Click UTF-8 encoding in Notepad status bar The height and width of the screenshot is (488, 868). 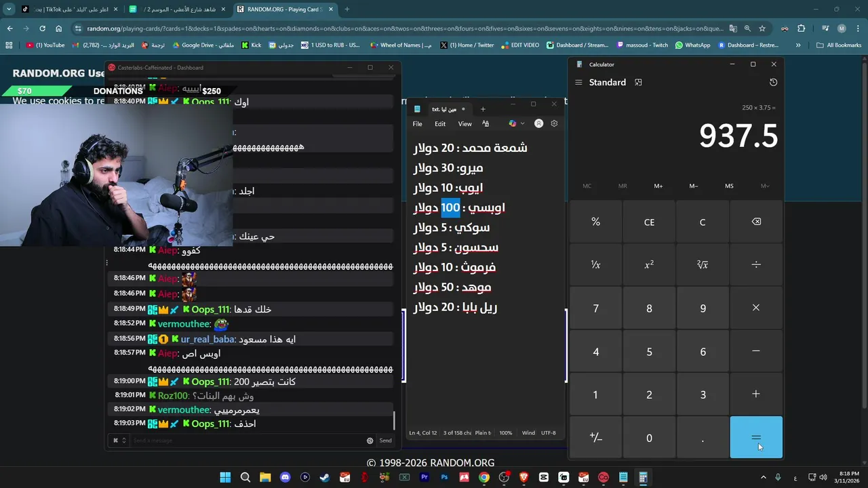pyautogui.click(x=548, y=432)
